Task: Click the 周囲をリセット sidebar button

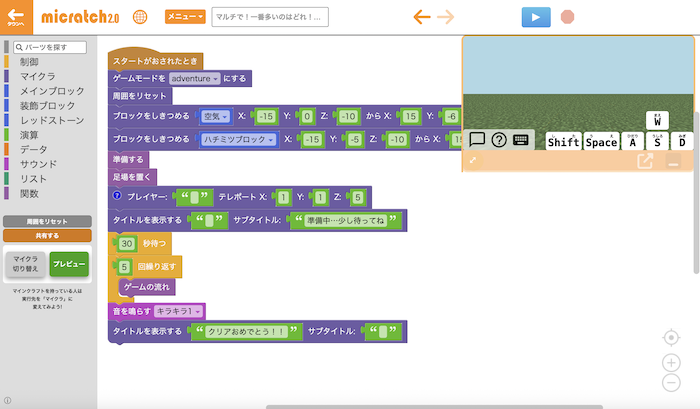Action: click(x=47, y=221)
